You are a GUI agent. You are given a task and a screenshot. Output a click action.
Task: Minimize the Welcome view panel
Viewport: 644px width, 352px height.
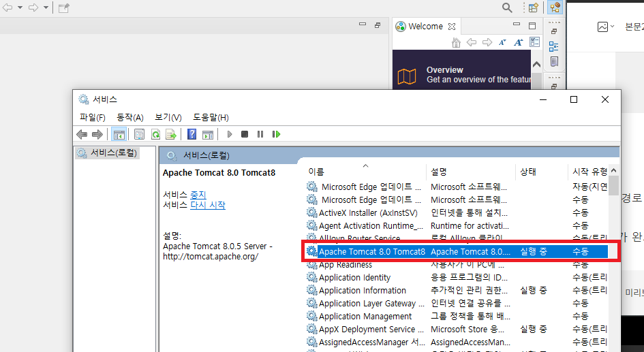(x=517, y=25)
